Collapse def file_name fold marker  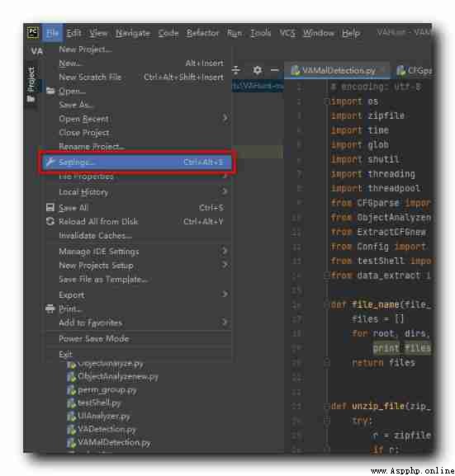click(x=327, y=304)
